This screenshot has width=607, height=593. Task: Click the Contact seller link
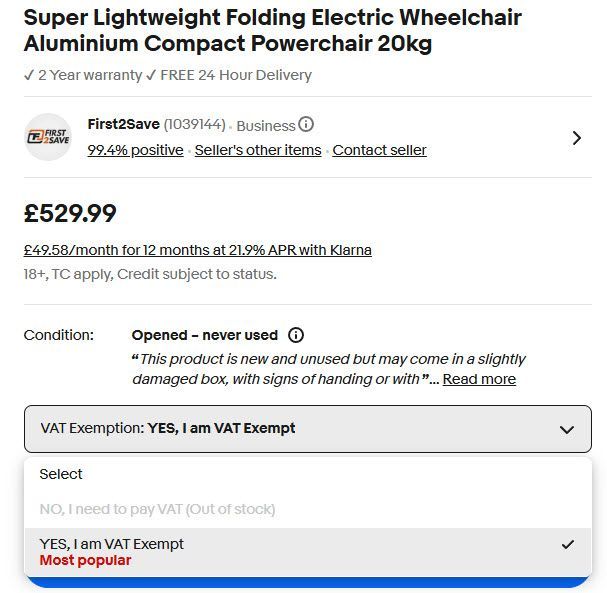click(379, 150)
